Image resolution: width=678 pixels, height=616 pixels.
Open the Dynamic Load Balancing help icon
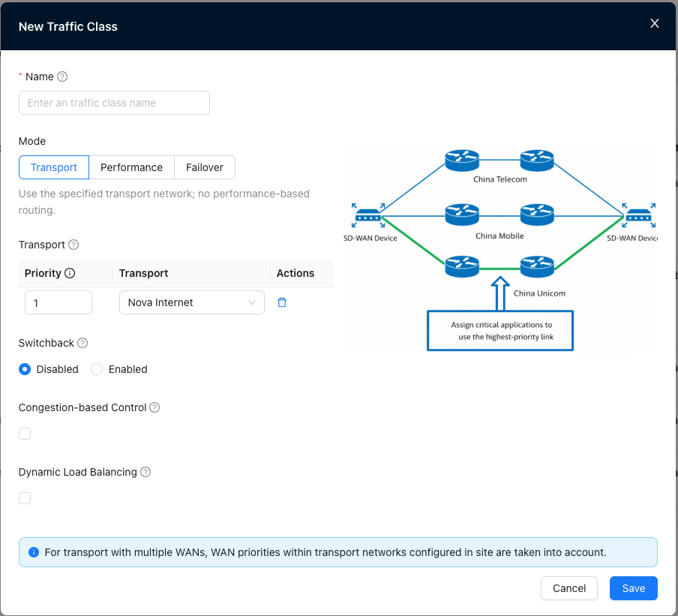(145, 472)
